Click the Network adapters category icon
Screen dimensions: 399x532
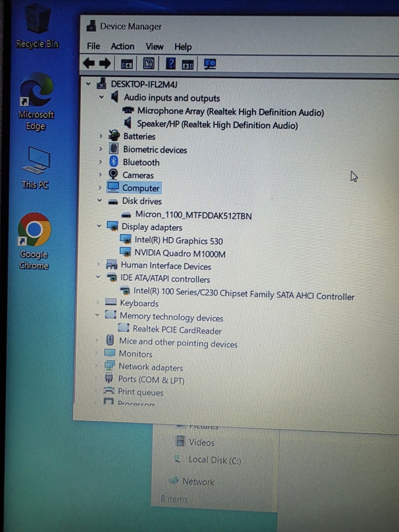click(109, 365)
